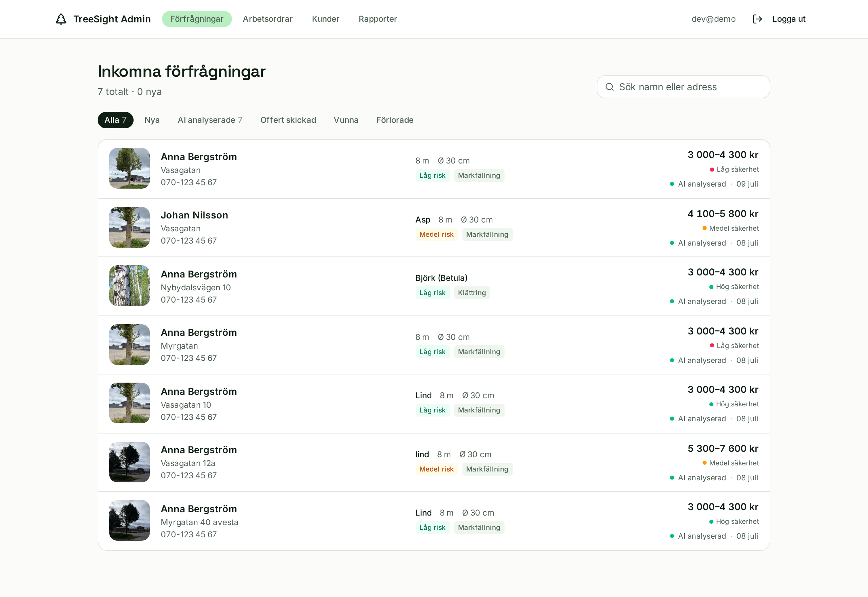Click AI analyserad status on Vasagatan 12a row

pyautogui.click(x=697, y=478)
